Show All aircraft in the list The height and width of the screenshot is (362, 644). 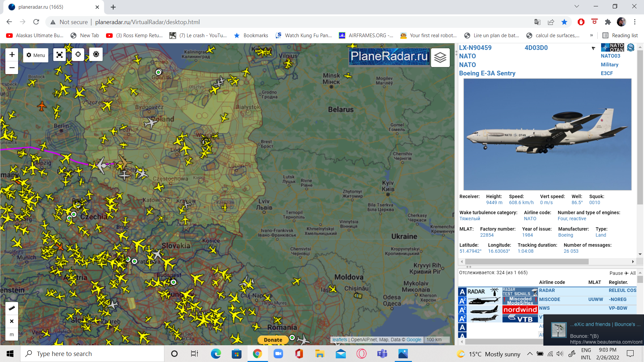click(633, 273)
